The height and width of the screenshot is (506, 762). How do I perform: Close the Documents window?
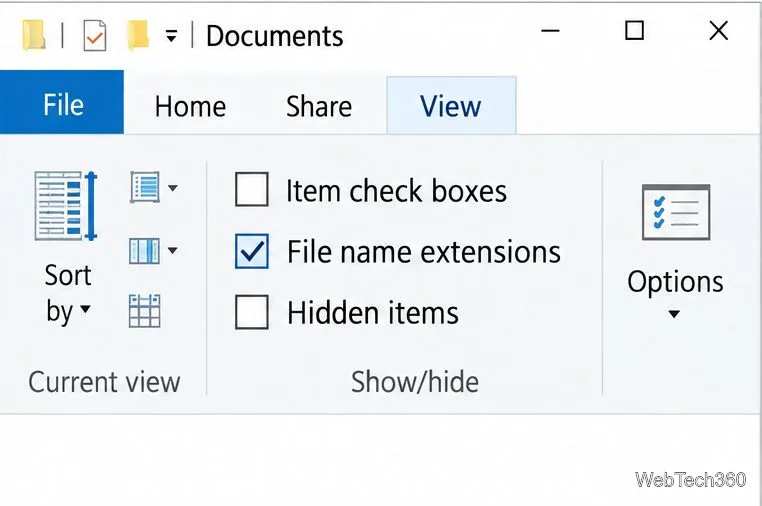click(x=719, y=31)
